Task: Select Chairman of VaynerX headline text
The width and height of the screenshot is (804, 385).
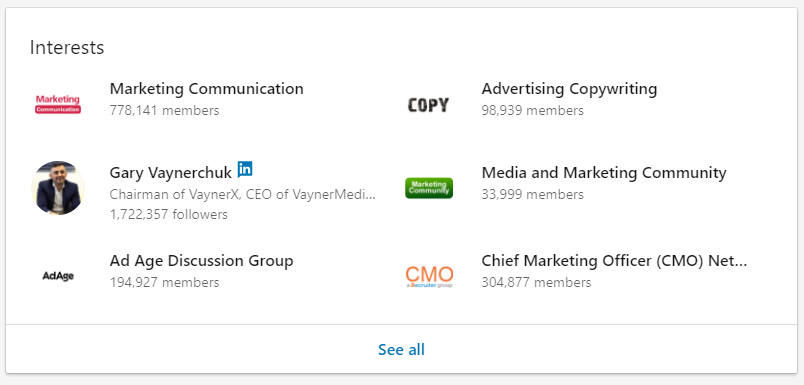Action: pos(243,195)
